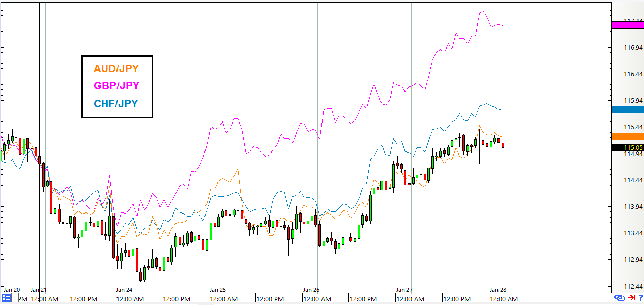
Task: Click the Jan 20 date label
Action: (x=12, y=290)
